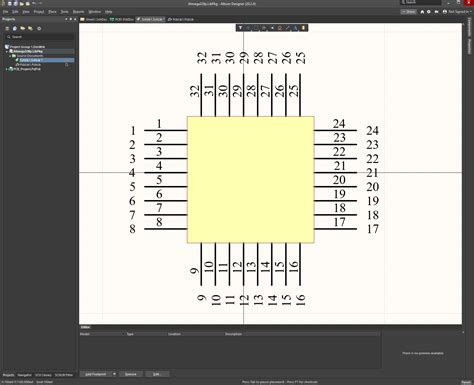The image size is (474, 385).
Task: Click the user account icon beside Not Signed In
Action: tap(445, 12)
